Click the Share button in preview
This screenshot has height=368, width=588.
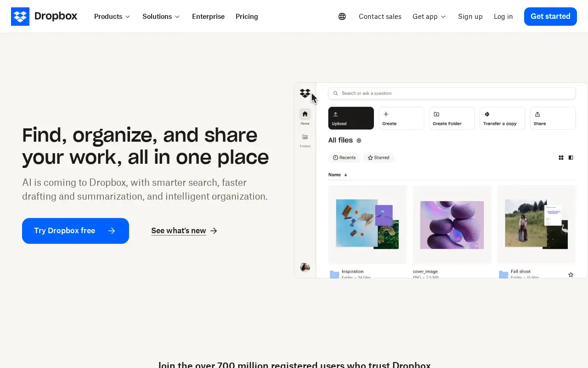click(553, 118)
